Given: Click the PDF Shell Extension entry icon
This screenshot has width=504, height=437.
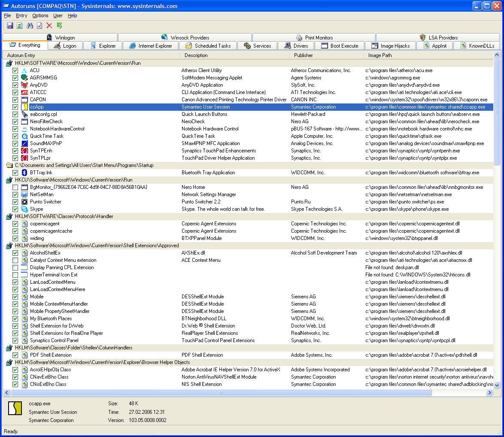Looking at the screenshot, I should tap(24, 355).
